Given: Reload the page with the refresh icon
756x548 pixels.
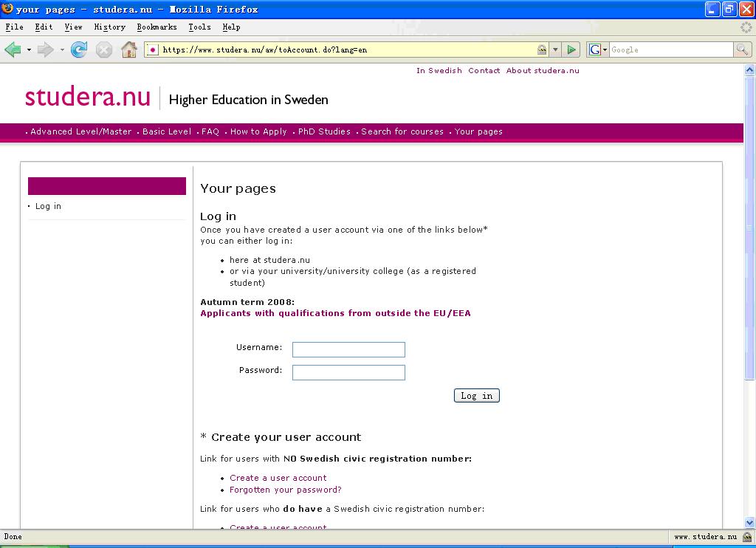Looking at the screenshot, I should click(79, 49).
